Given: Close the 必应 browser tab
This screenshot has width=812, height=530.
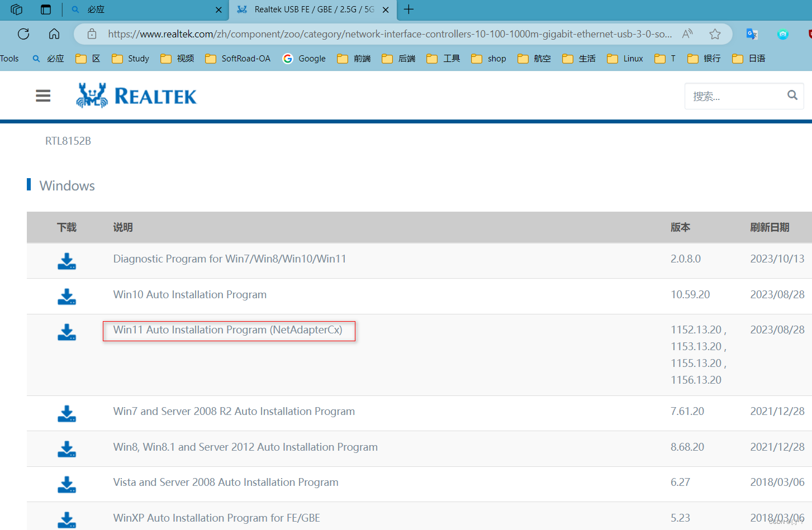Looking at the screenshot, I should point(219,9).
